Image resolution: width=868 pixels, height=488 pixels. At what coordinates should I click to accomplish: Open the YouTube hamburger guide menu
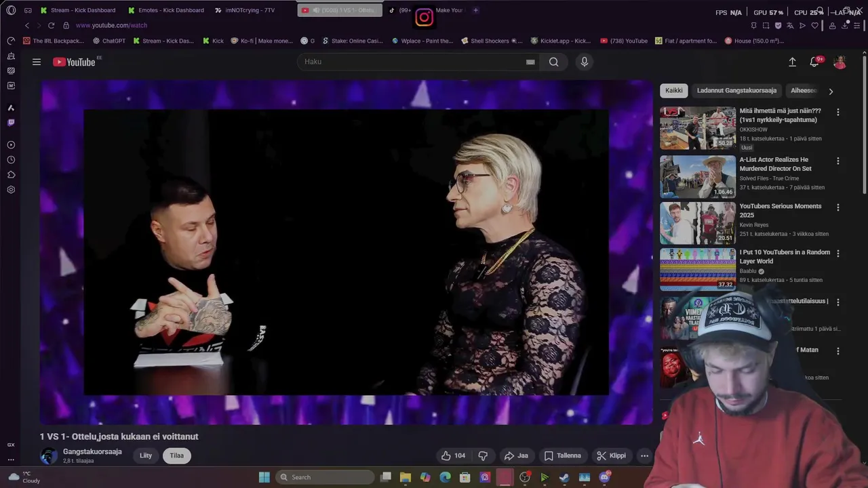(37, 62)
